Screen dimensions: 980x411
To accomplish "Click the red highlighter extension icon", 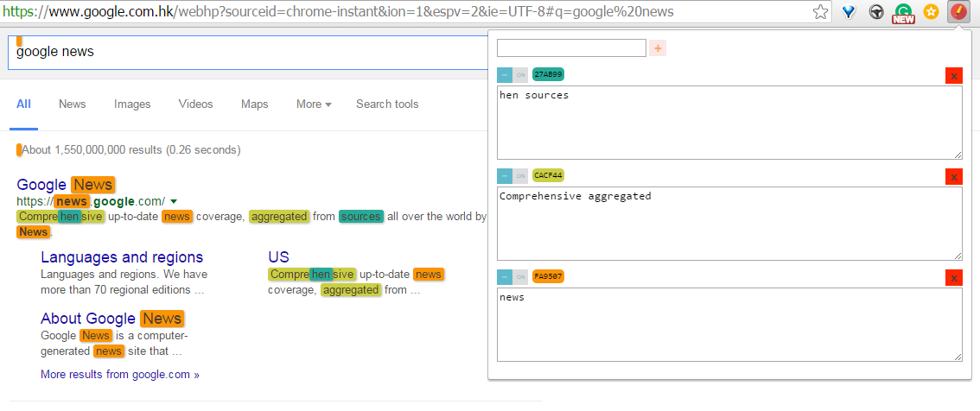I will point(958,12).
